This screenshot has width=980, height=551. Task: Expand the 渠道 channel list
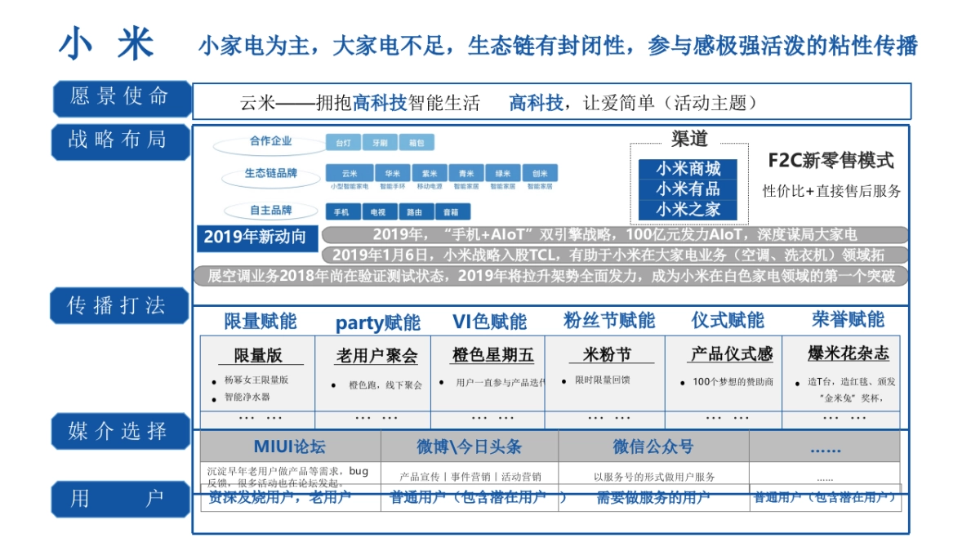coord(688,139)
